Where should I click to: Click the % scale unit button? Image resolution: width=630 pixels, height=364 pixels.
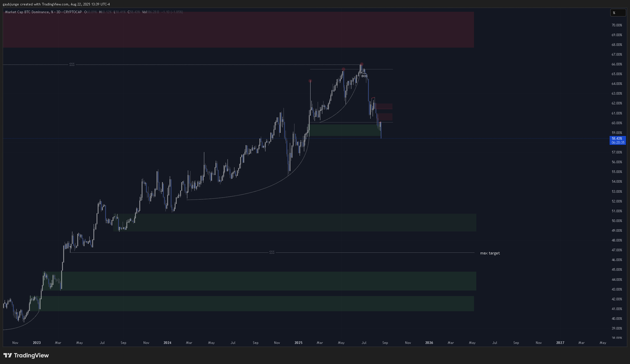tap(617, 13)
